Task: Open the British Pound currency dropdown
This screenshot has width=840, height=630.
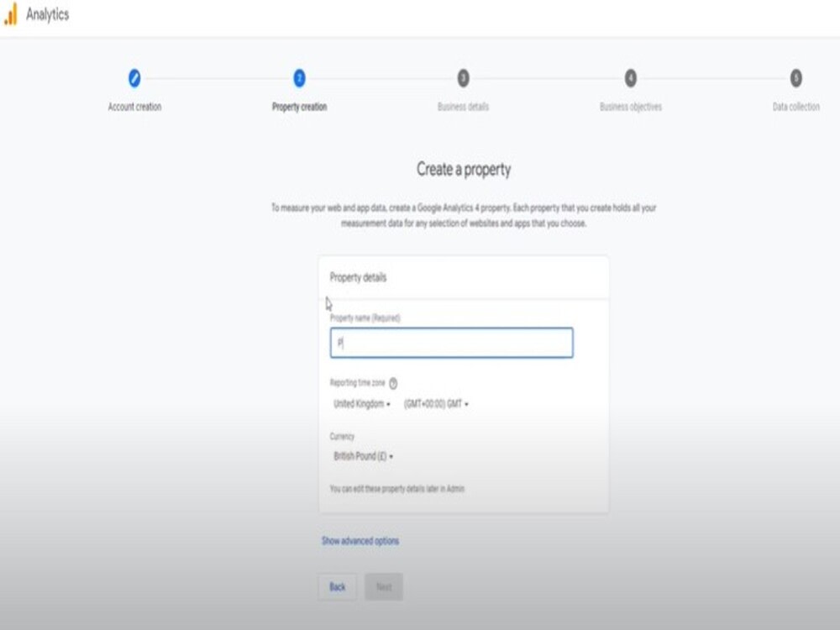Action: point(363,456)
